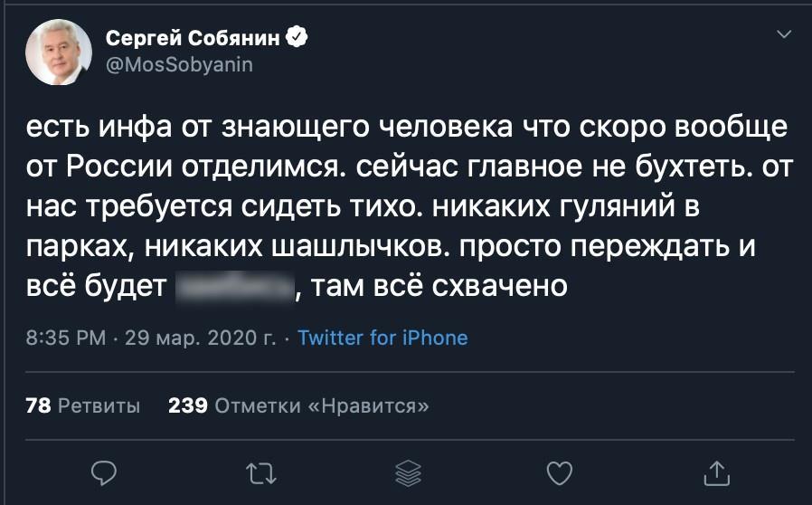Click the tweet's first line of text
Viewport: 812px width, 505px height.
[405, 129]
